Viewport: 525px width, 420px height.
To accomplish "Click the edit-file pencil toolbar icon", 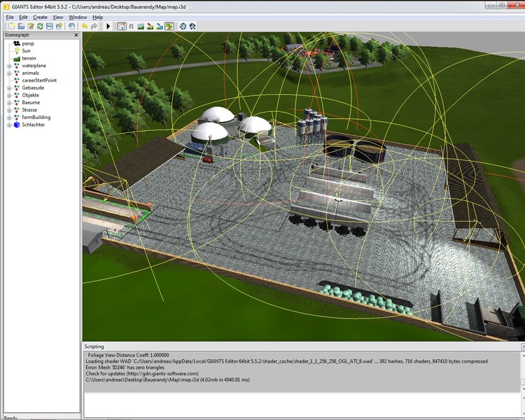I will (31, 26).
